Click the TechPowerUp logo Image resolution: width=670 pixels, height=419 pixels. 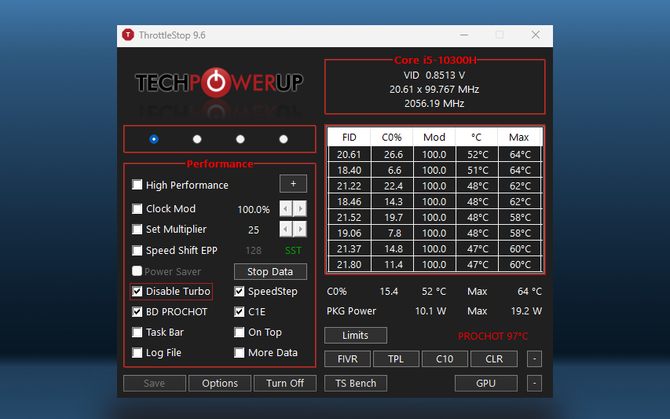(x=219, y=82)
